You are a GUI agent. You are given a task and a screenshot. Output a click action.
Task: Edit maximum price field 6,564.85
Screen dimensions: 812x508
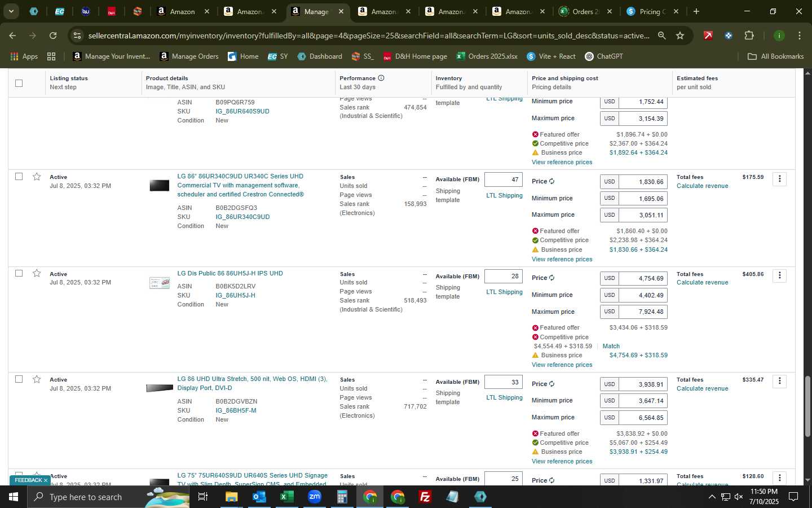click(x=643, y=418)
